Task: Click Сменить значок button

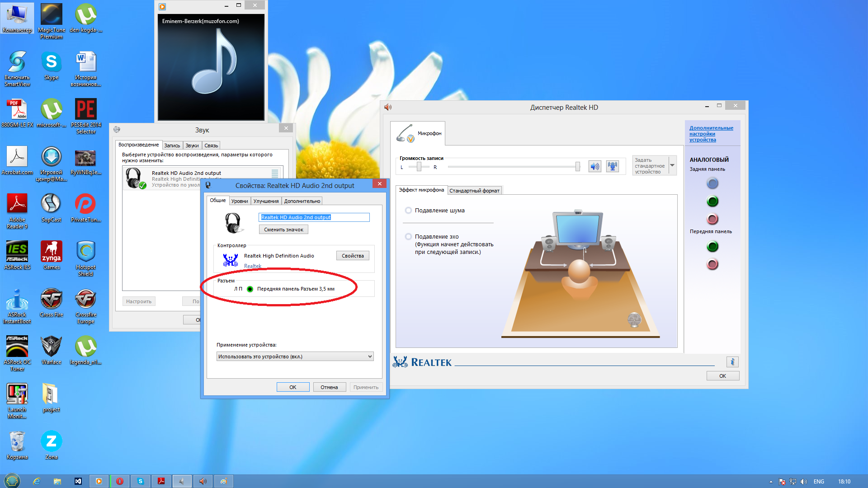Action: [x=283, y=230]
